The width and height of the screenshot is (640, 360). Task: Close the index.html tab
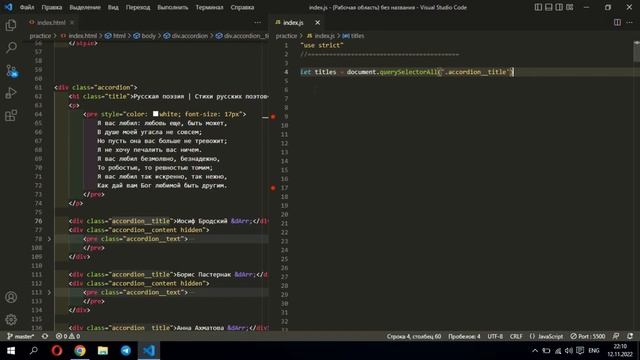(x=72, y=22)
